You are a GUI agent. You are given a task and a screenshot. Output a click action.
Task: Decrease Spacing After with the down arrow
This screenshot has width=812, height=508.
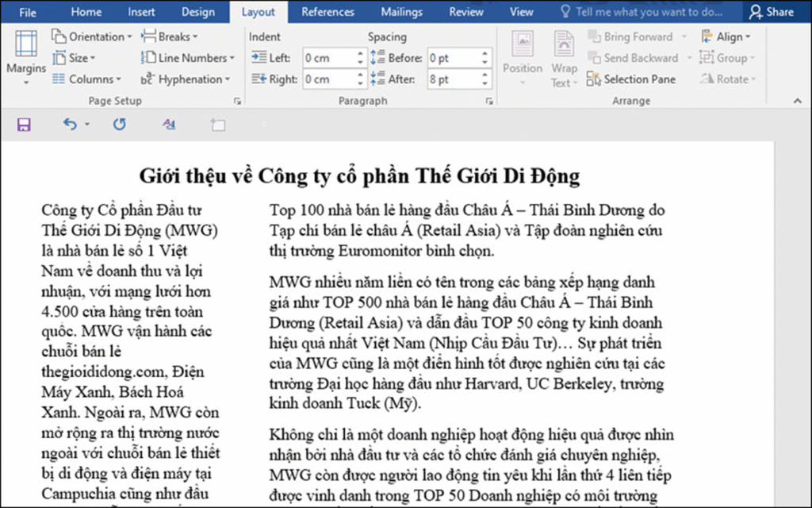(485, 84)
